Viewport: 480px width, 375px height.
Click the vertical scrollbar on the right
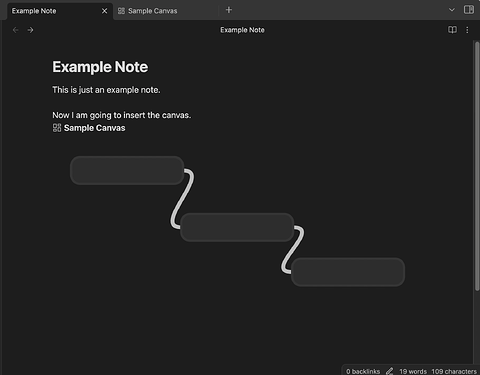[x=477, y=167]
